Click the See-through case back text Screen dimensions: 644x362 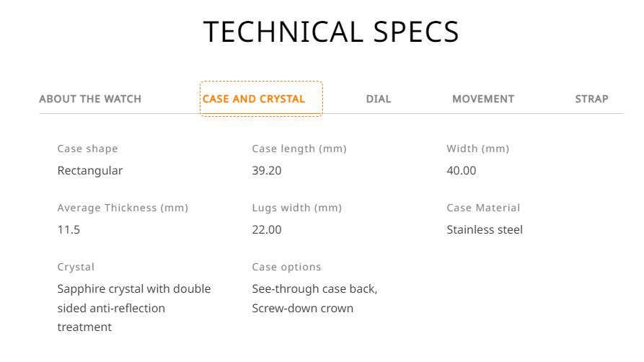314,289
